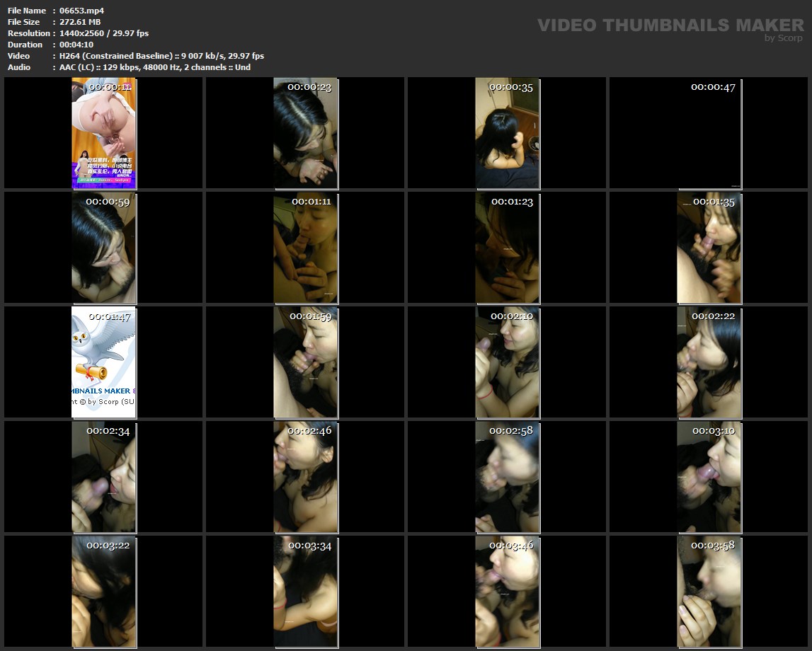
Task: Select the black frame at 00:00:47
Action: click(709, 133)
